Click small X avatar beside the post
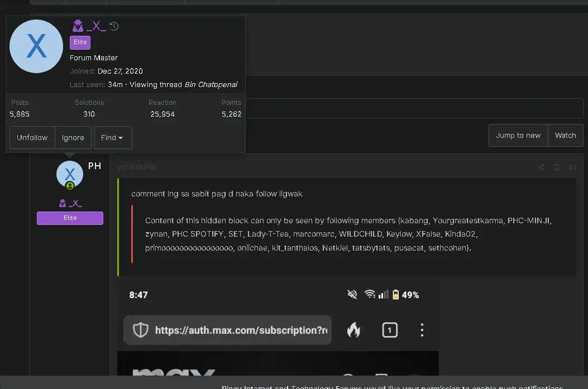 tap(70, 174)
